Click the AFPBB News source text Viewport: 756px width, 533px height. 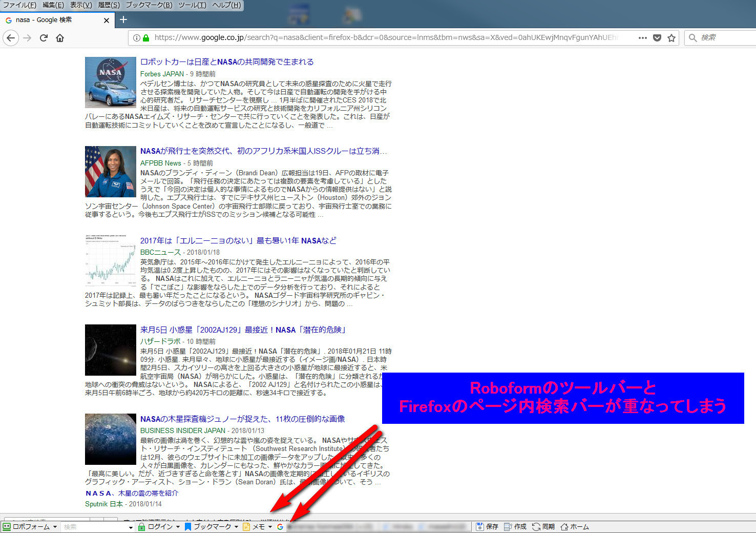click(x=161, y=163)
